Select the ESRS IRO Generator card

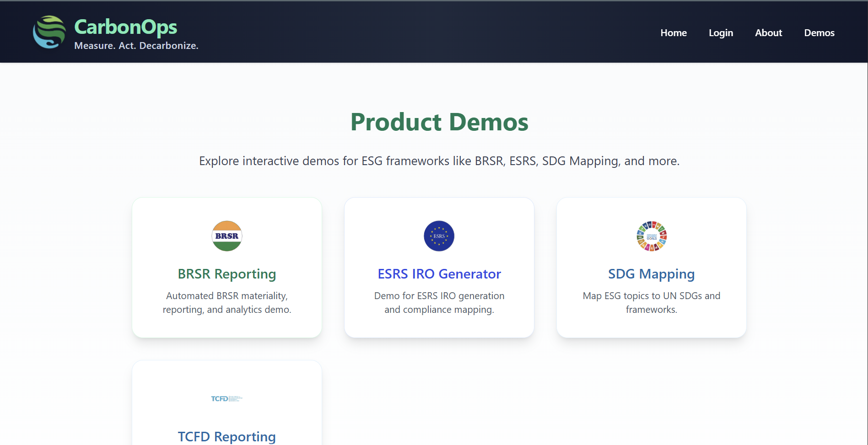point(439,268)
